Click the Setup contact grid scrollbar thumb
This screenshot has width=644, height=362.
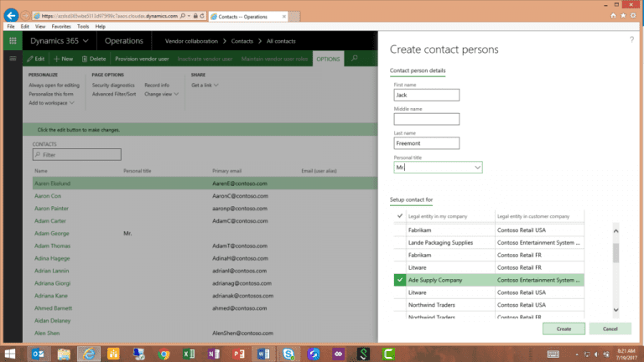pos(615,253)
